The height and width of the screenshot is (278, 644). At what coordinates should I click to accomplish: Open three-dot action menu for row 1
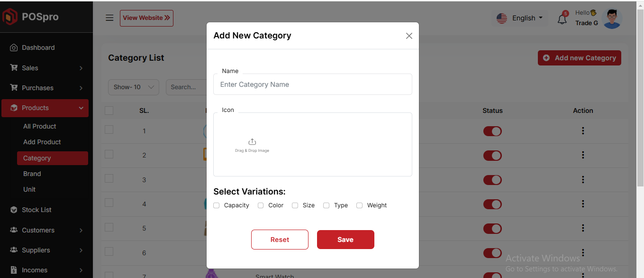click(x=583, y=131)
